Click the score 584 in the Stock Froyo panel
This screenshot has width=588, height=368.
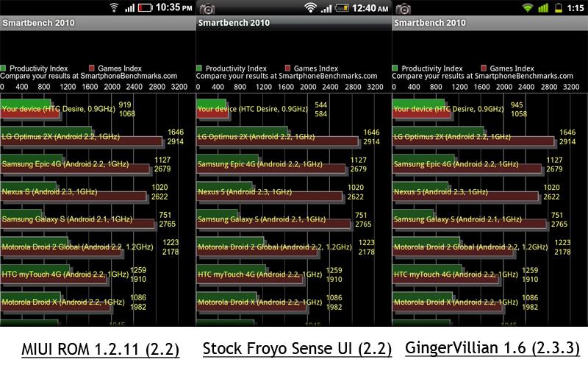coord(320,114)
